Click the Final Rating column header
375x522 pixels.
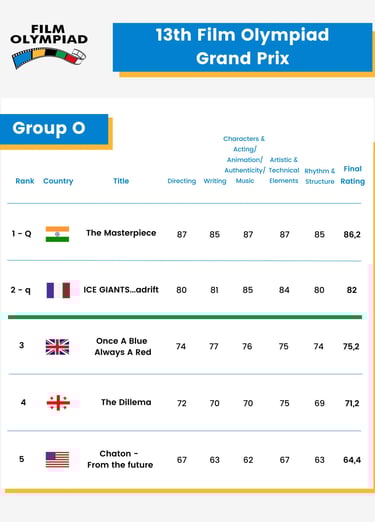(353, 175)
